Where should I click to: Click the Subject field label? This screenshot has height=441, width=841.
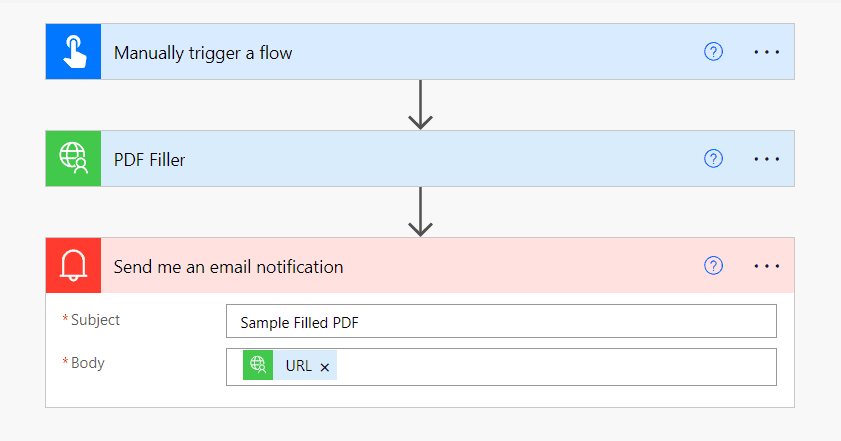coord(95,320)
